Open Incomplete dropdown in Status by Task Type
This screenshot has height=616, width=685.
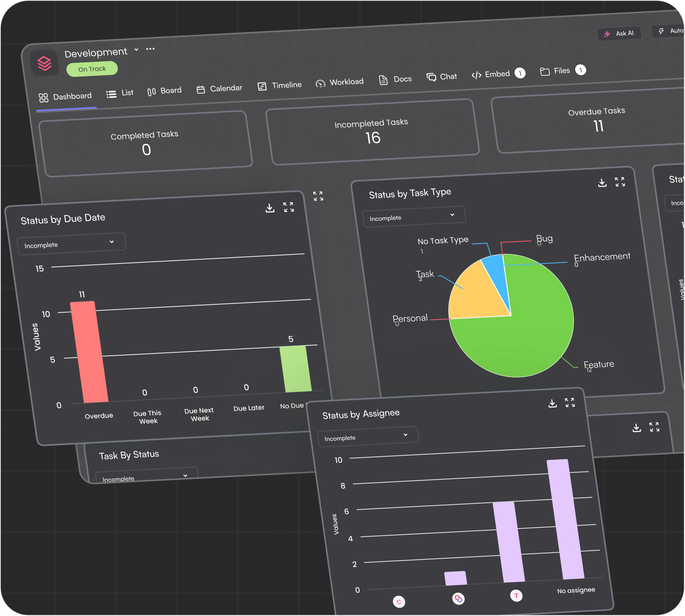[x=414, y=216]
